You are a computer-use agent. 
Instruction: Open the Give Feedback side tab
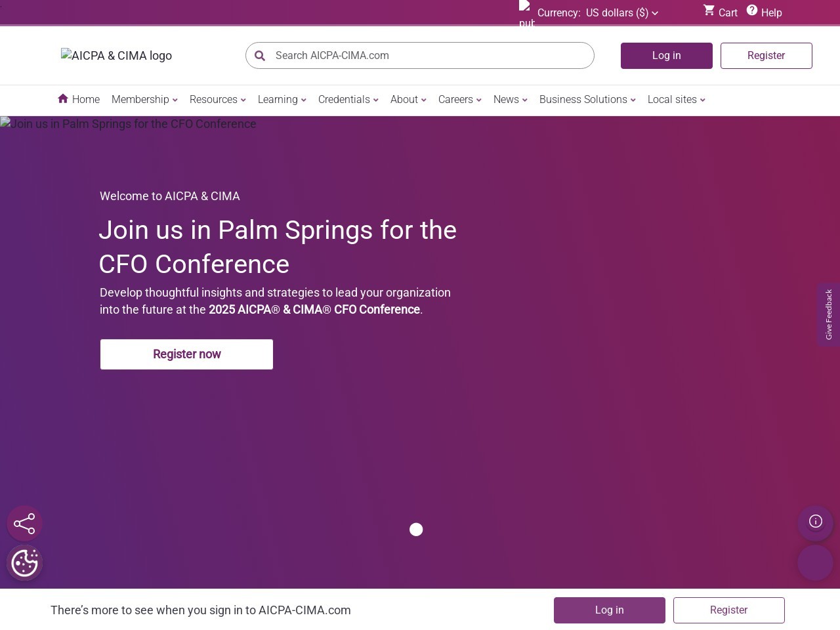pyautogui.click(x=829, y=314)
